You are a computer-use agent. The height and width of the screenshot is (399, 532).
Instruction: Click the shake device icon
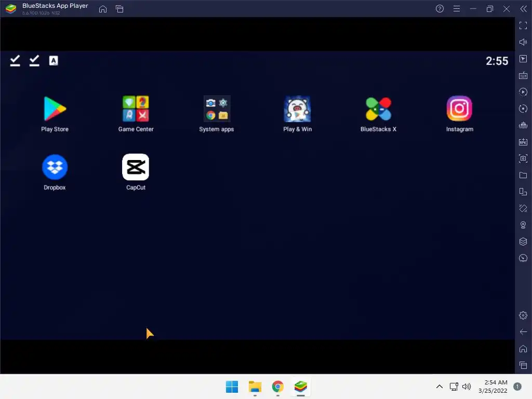(x=523, y=208)
